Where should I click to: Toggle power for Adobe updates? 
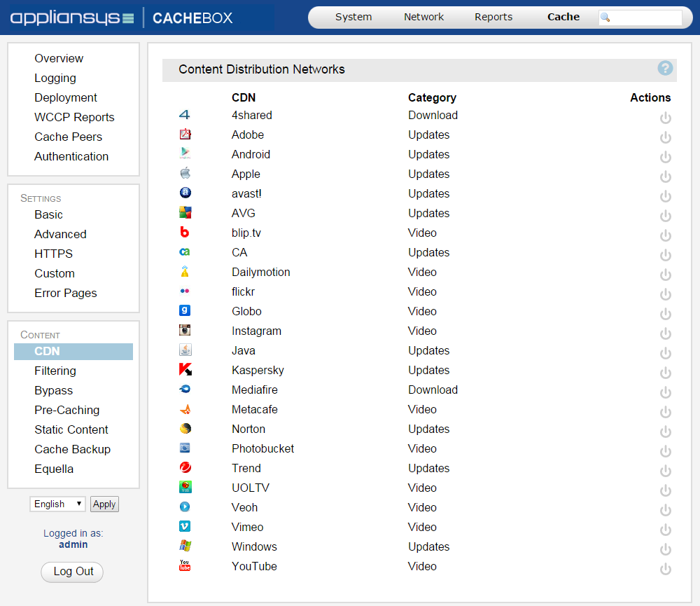click(665, 137)
